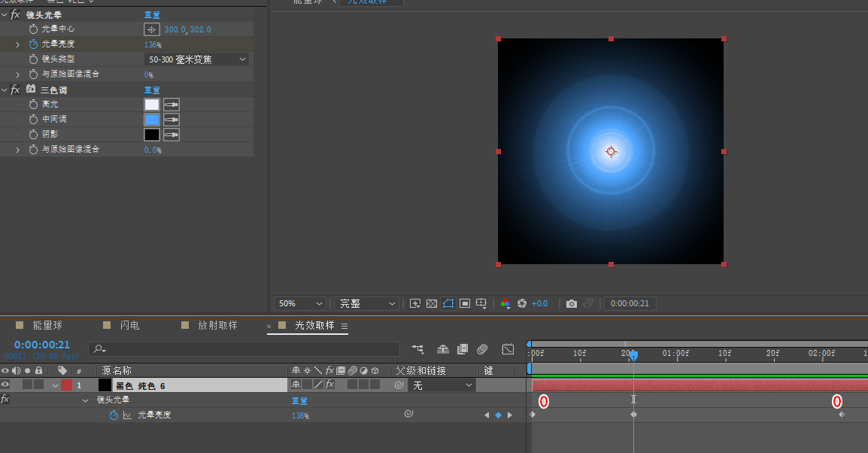Screen dimensions: 868x453
Task: Select the 光效取样 timeline tab
Action: pos(314,326)
